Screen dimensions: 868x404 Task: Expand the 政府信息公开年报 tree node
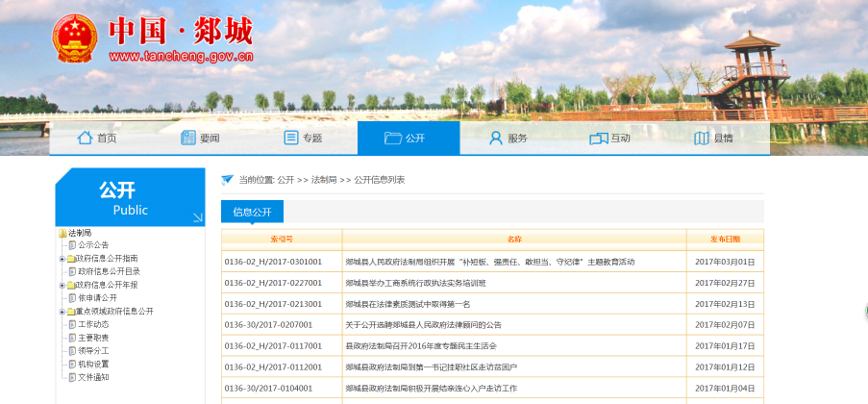tap(62, 285)
